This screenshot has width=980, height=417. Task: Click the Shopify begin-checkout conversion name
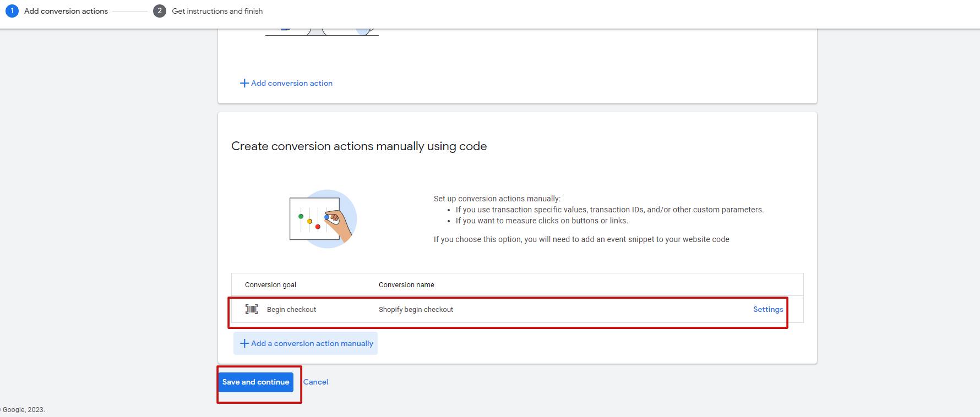click(x=416, y=310)
